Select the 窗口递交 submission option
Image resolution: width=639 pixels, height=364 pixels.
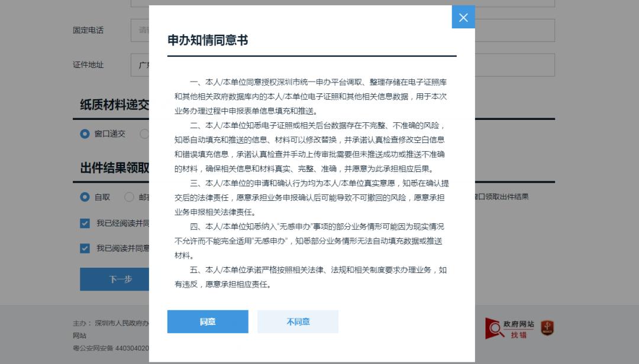pos(85,134)
